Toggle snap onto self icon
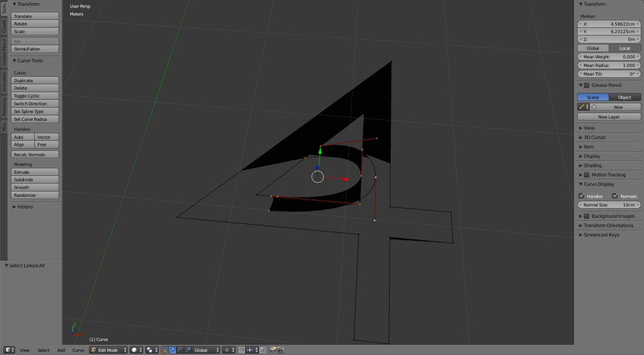The width and height of the screenshot is (644, 355). pyautogui.click(x=263, y=350)
